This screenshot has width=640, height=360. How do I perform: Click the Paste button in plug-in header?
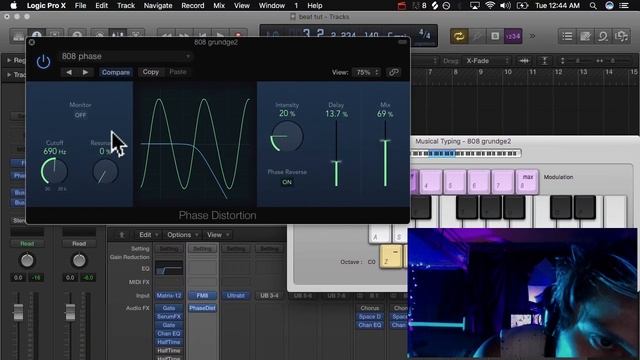click(x=178, y=72)
